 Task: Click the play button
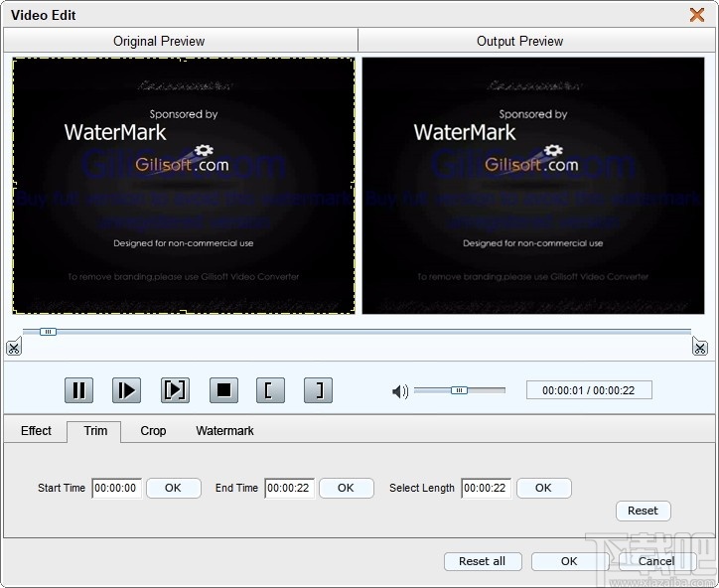[x=126, y=390]
